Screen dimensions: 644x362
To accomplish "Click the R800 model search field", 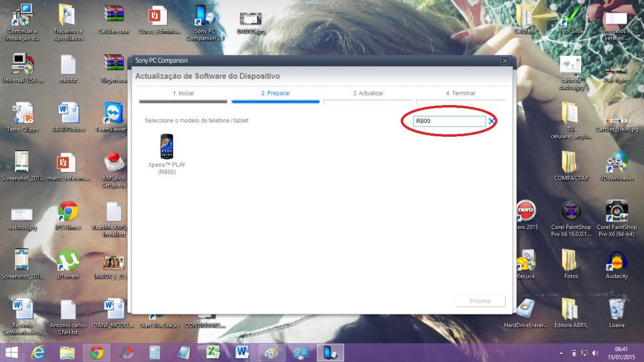I will (449, 121).
